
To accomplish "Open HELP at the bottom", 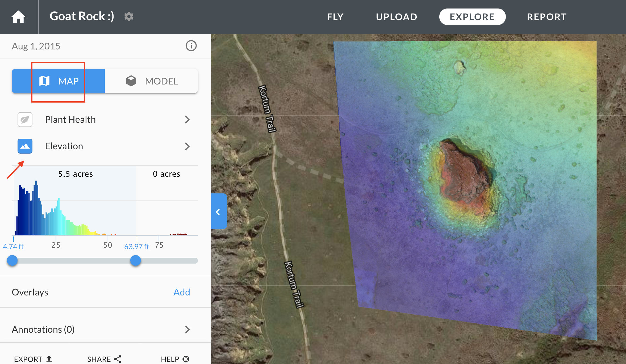I will click(175, 359).
